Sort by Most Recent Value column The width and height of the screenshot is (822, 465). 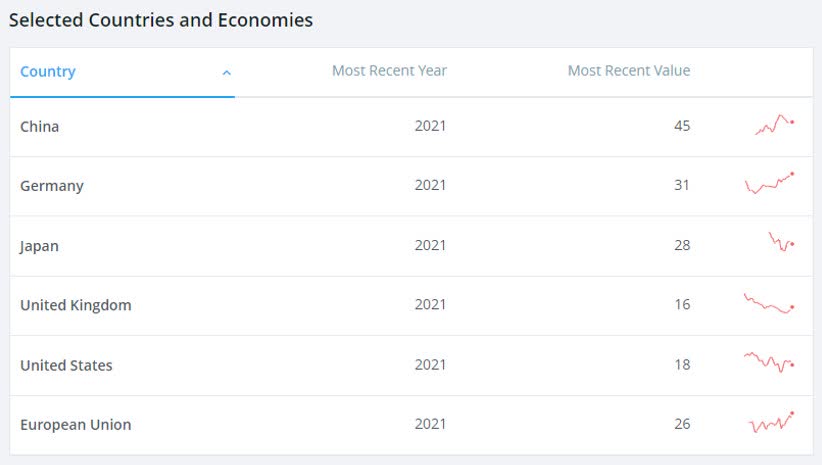(x=629, y=70)
